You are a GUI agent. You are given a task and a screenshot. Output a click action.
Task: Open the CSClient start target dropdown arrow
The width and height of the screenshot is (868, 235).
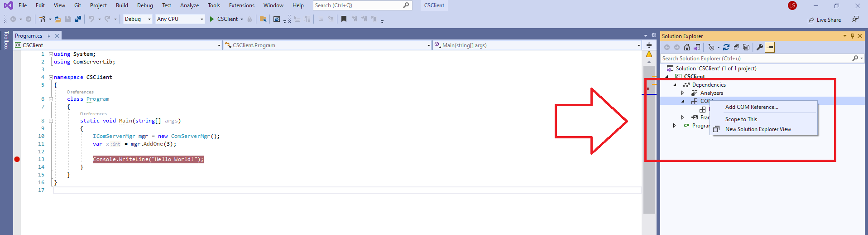click(242, 19)
